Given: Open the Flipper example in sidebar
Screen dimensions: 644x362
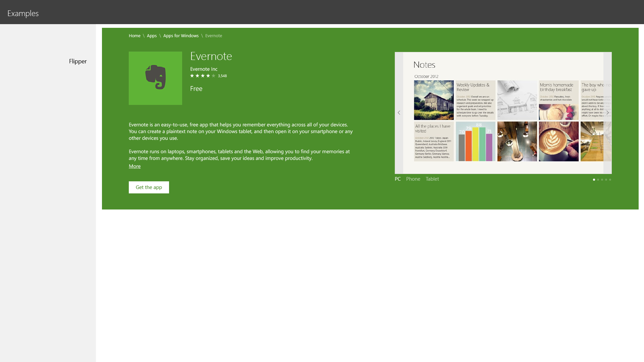Looking at the screenshot, I should [x=78, y=61].
